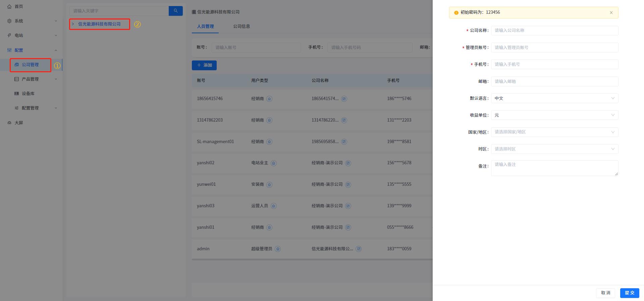
Task: Click the 提交 submit button
Action: 629,293
